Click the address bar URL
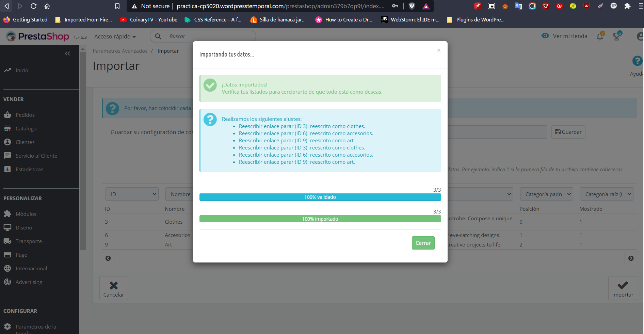Screen dimensions: 644x334 click(x=280, y=6)
